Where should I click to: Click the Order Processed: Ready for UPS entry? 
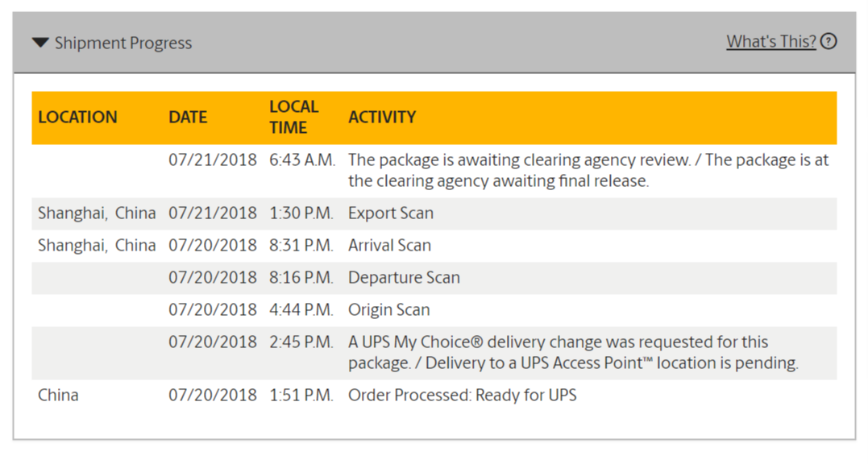(463, 396)
